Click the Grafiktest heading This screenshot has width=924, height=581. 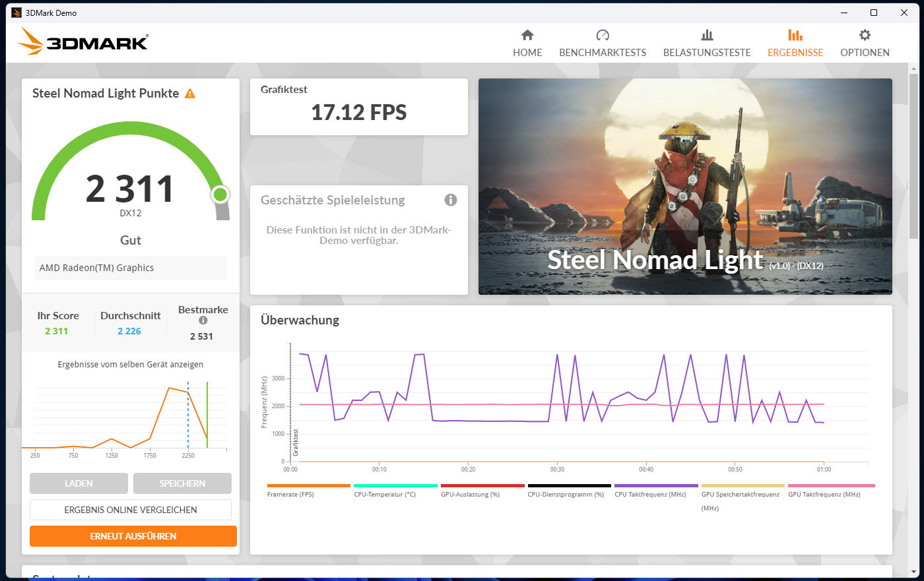tap(284, 90)
